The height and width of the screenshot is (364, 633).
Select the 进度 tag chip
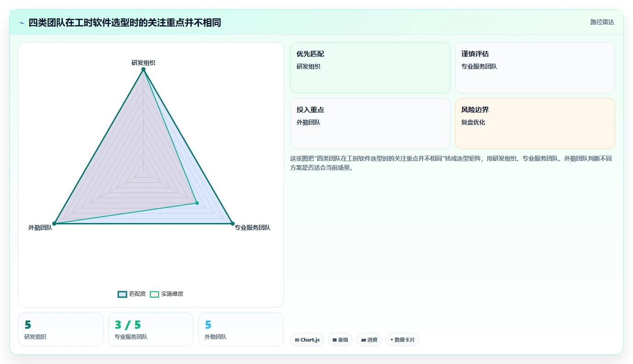369,340
